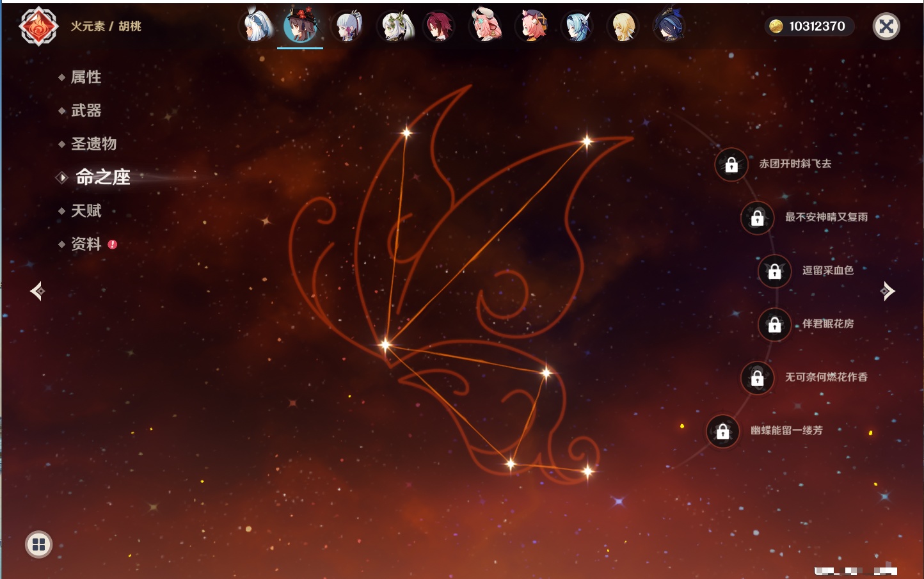Go to next character with right arrow
The height and width of the screenshot is (579, 924).
[888, 291]
